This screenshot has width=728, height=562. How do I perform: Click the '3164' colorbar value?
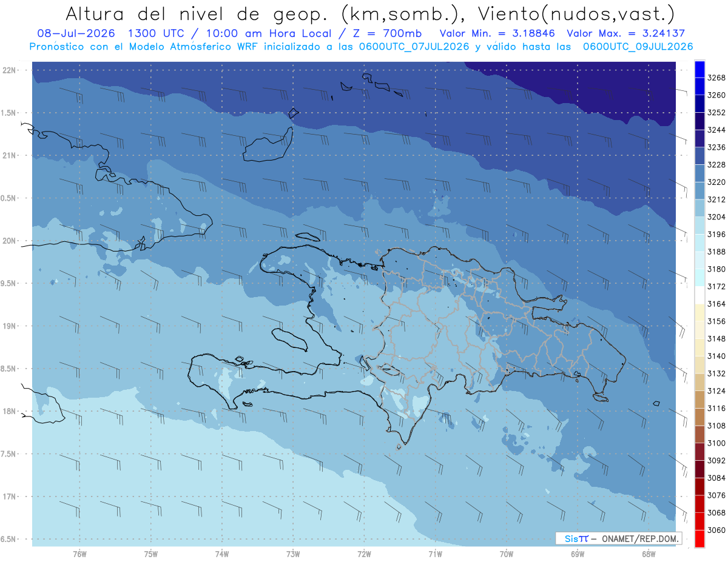[716, 304]
